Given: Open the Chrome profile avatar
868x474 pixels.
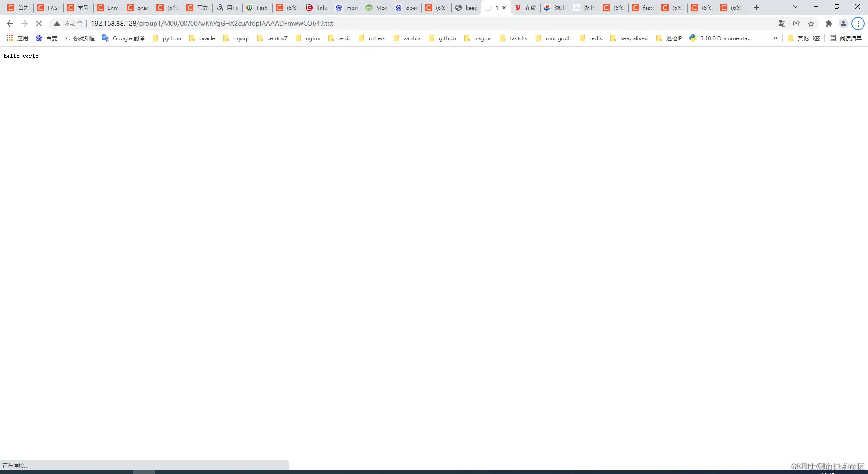Looking at the screenshot, I should point(844,24).
